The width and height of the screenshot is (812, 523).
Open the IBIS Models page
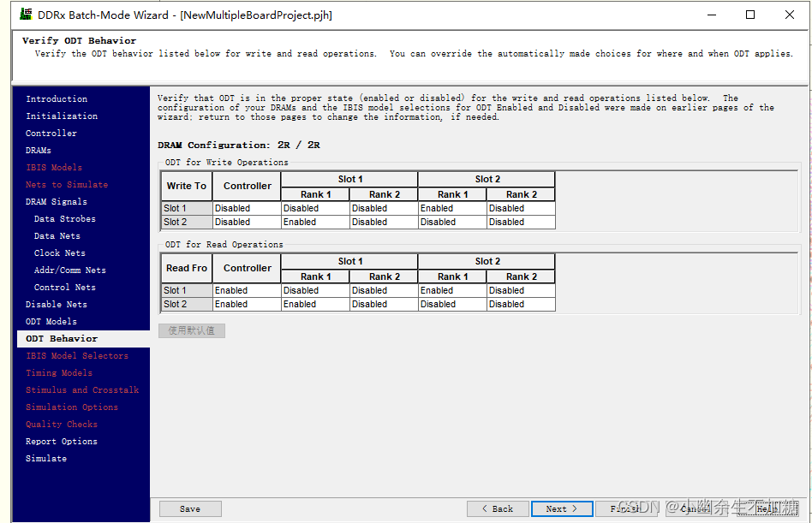pos(54,167)
